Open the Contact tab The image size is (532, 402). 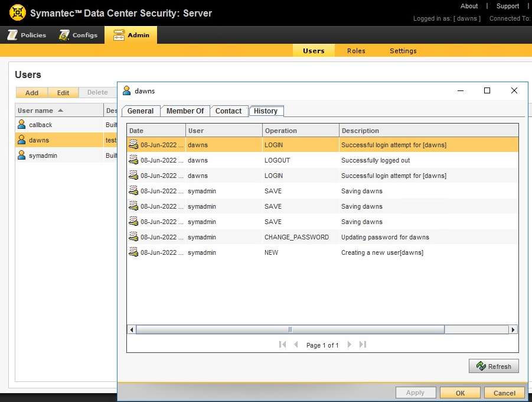pyautogui.click(x=229, y=111)
